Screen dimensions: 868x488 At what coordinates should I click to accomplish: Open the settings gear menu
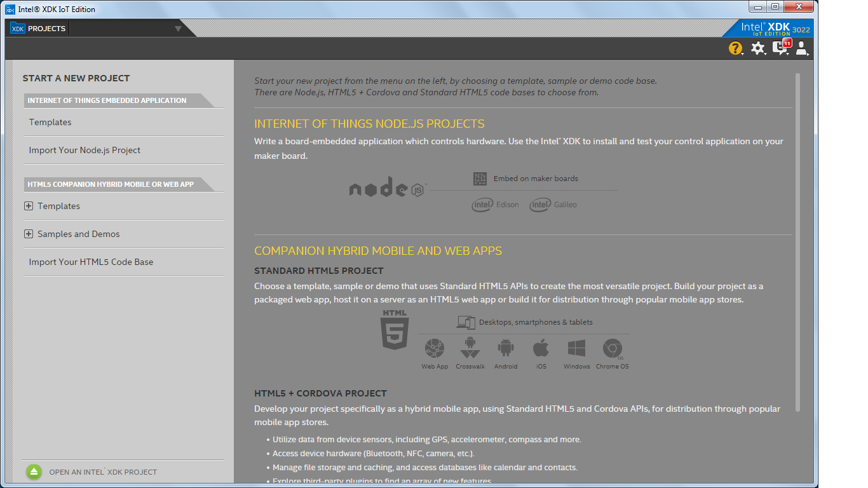[x=757, y=48]
